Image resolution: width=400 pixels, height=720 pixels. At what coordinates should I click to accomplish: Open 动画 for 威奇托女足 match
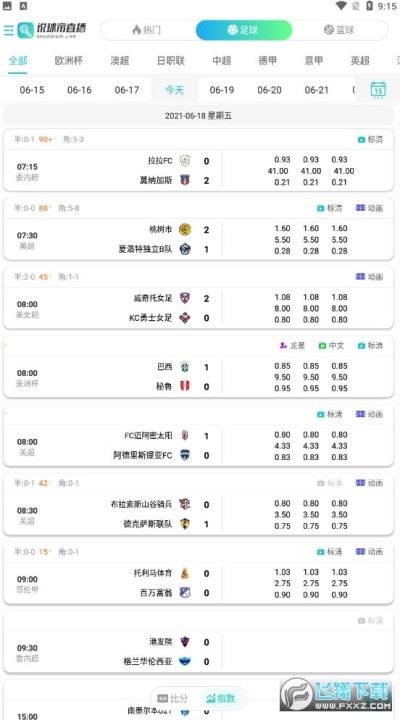pos(369,277)
